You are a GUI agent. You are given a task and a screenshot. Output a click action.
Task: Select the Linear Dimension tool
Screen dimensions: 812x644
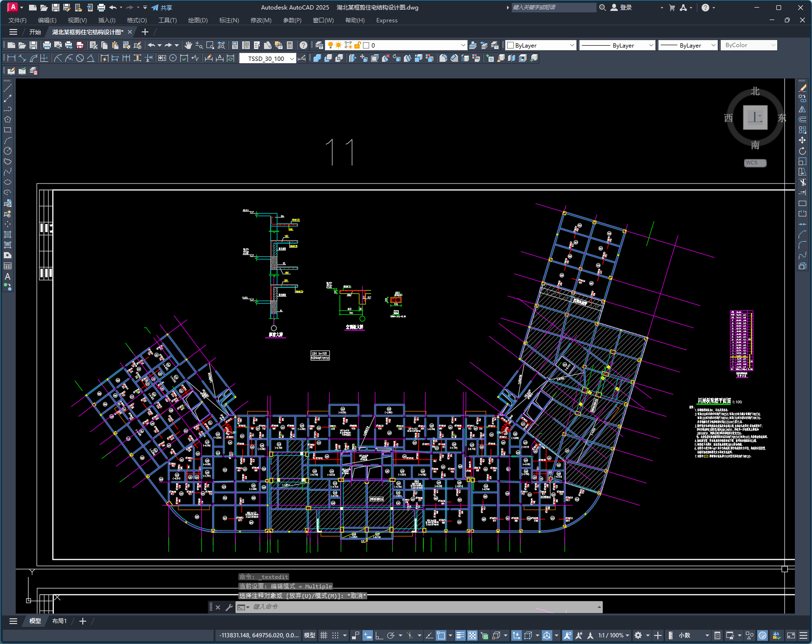pos(11,58)
